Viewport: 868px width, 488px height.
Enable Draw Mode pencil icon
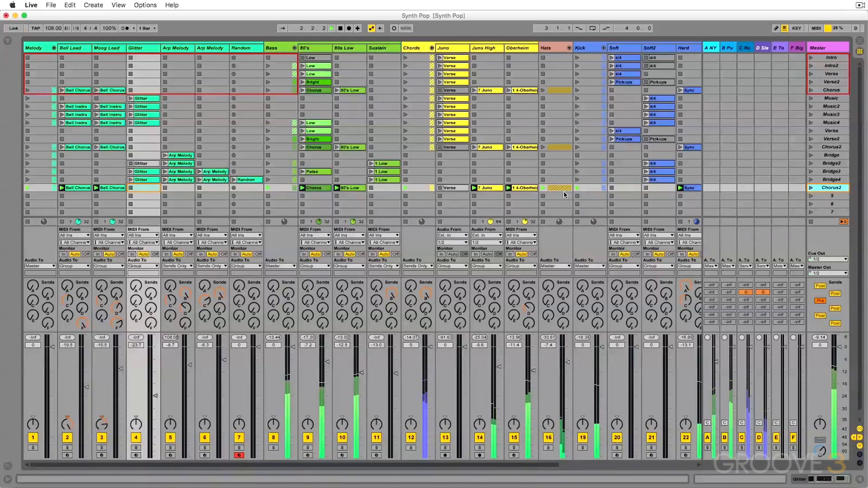(x=776, y=28)
